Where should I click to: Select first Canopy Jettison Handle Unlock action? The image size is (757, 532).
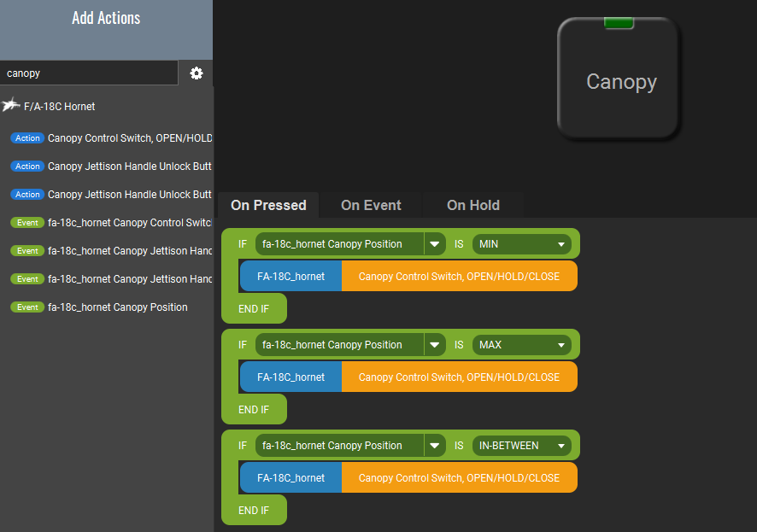111,167
